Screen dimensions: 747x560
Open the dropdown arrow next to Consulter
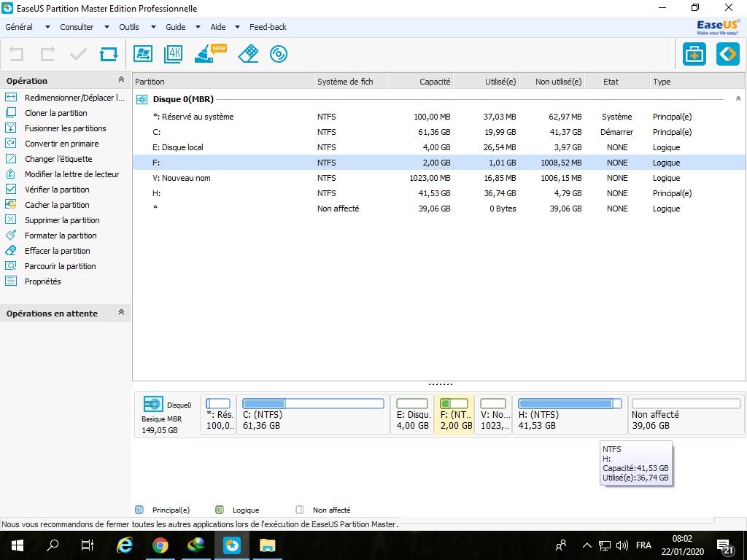tap(107, 27)
